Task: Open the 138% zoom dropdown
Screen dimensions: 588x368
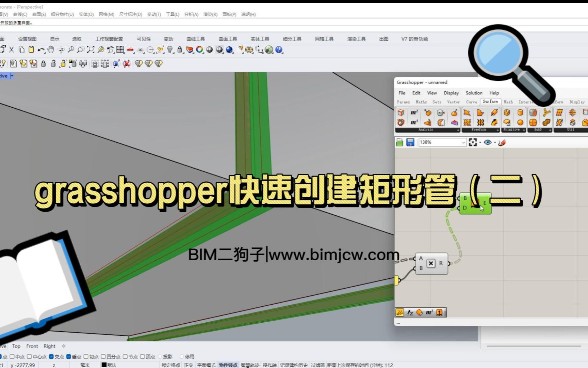Action: pyautogui.click(x=463, y=142)
